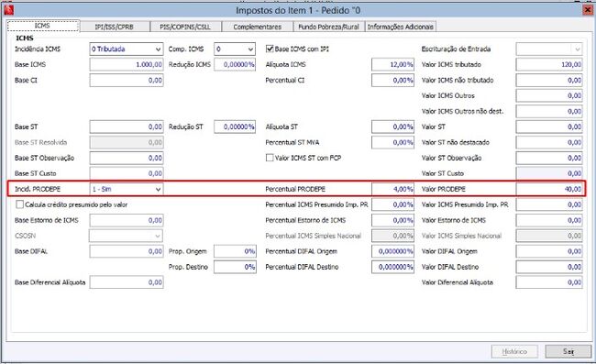
Task: Click Percentual ICMS Simples Nacional field
Action: tap(392, 236)
